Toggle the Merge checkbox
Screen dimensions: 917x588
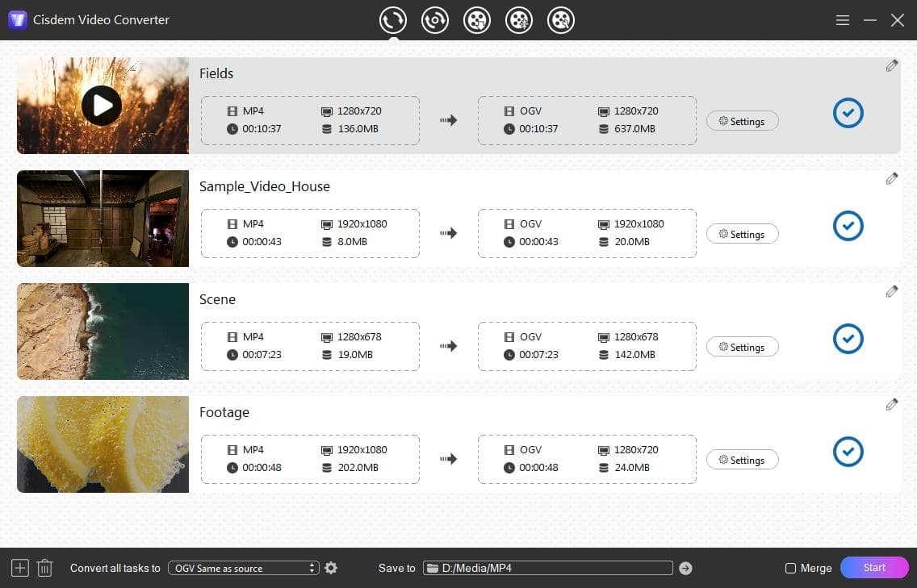[791, 568]
